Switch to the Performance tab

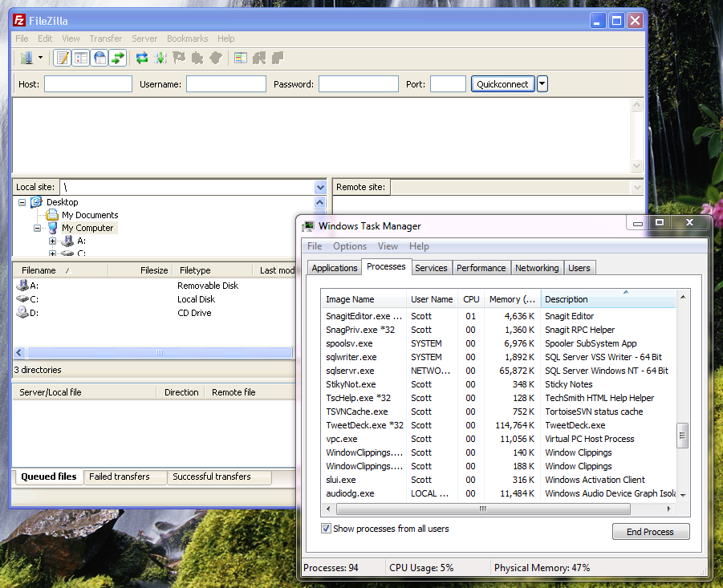pyautogui.click(x=481, y=268)
